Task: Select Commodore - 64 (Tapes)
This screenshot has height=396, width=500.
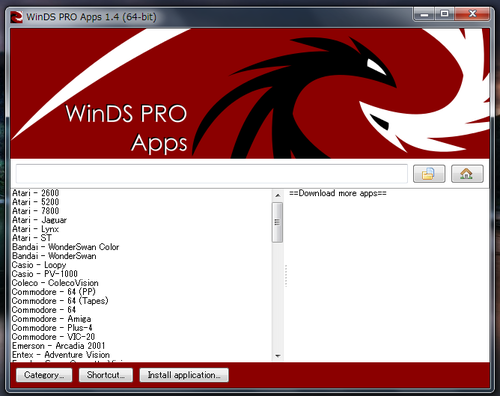Action: tap(60, 301)
